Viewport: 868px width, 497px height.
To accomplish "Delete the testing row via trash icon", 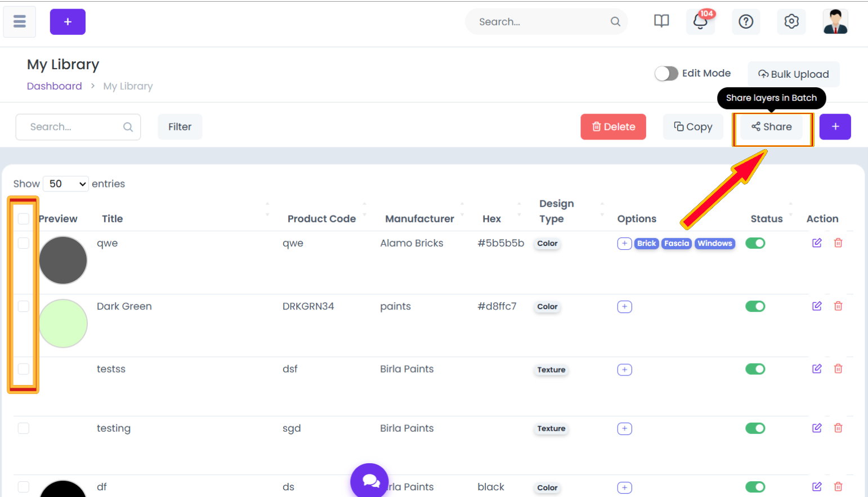I will [x=838, y=428].
